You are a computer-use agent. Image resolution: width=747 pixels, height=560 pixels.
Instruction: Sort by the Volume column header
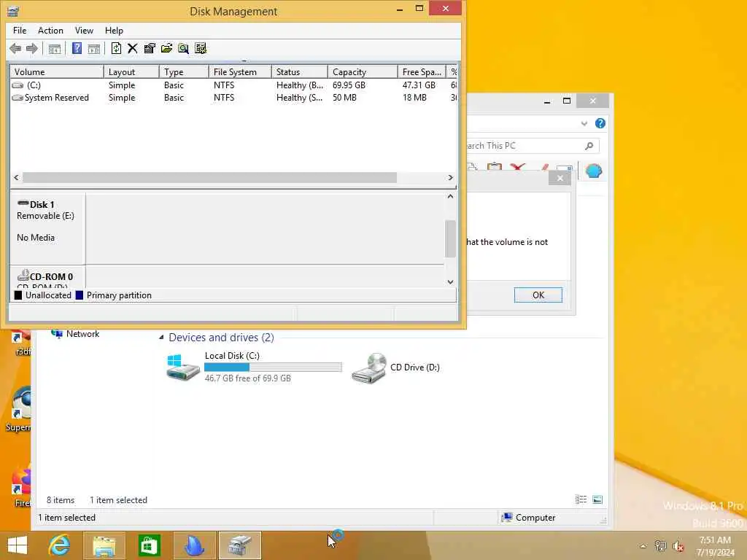(x=57, y=72)
